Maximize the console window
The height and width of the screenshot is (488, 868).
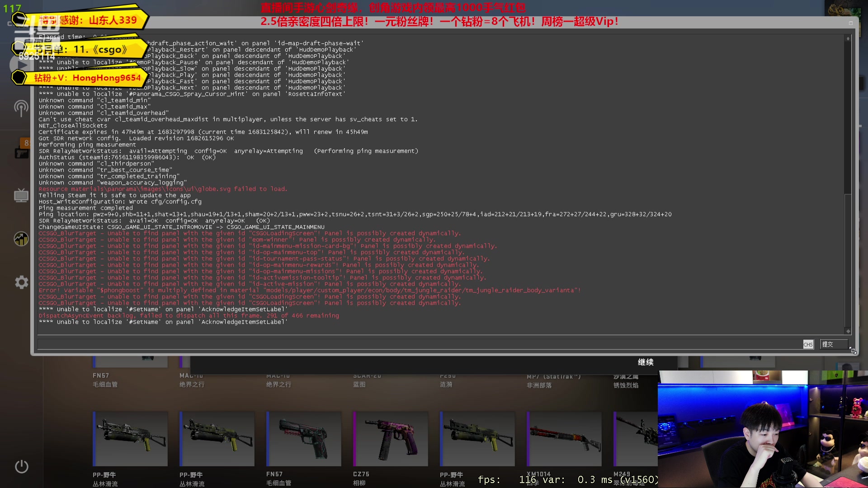click(850, 23)
